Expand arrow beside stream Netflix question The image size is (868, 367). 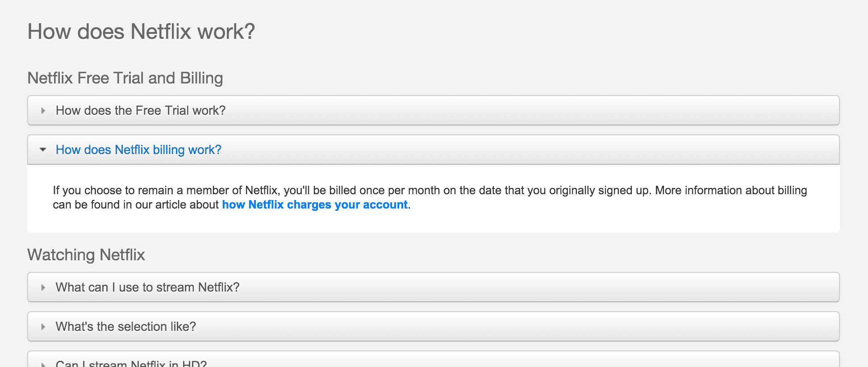point(43,288)
